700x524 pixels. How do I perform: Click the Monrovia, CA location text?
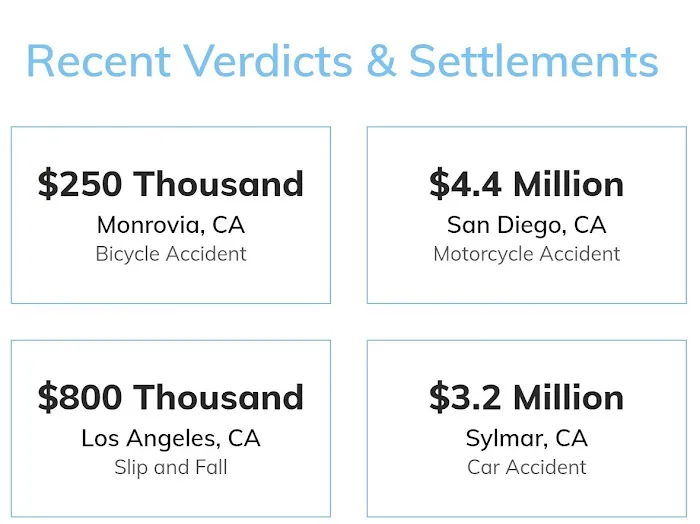(171, 224)
